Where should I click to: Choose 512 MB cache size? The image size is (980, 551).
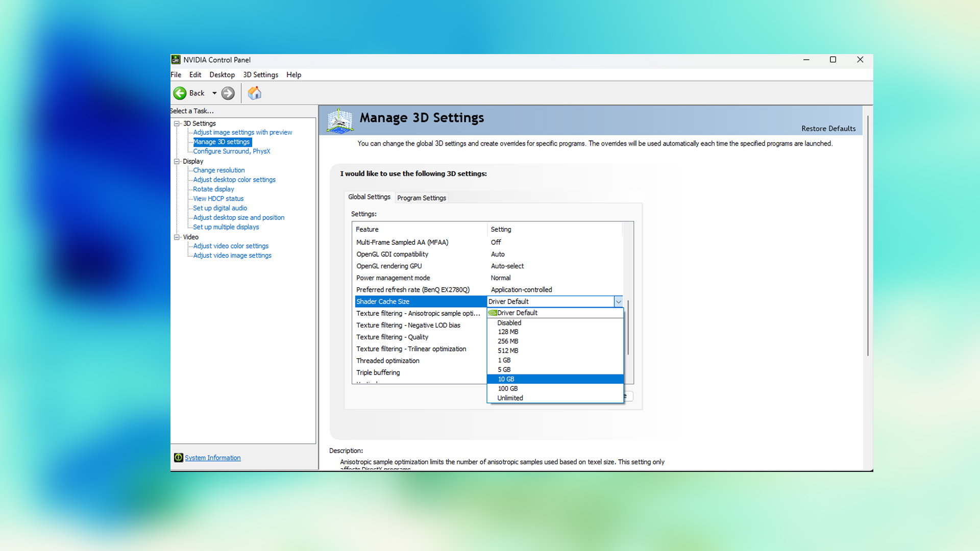click(555, 350)
